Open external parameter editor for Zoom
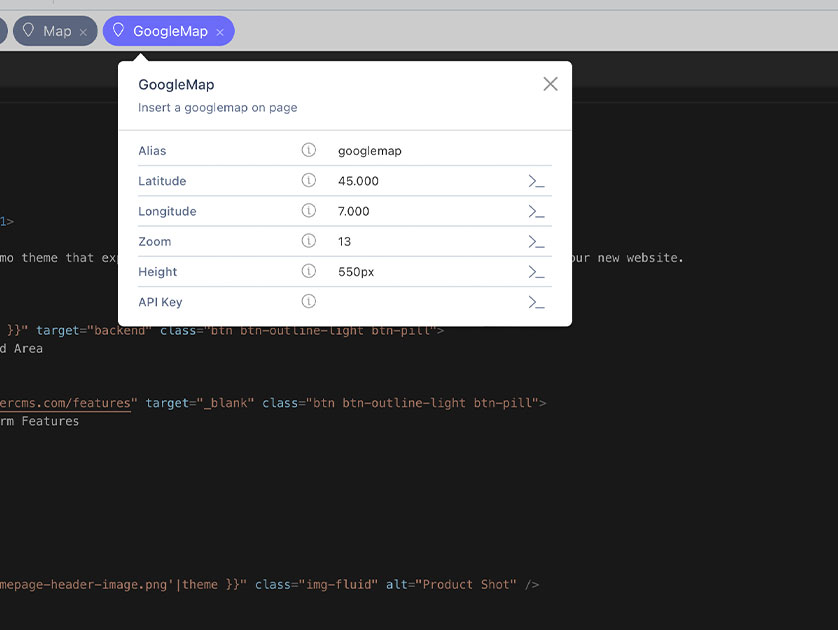This screenshot has height=630, width=838. click(536, 242)
